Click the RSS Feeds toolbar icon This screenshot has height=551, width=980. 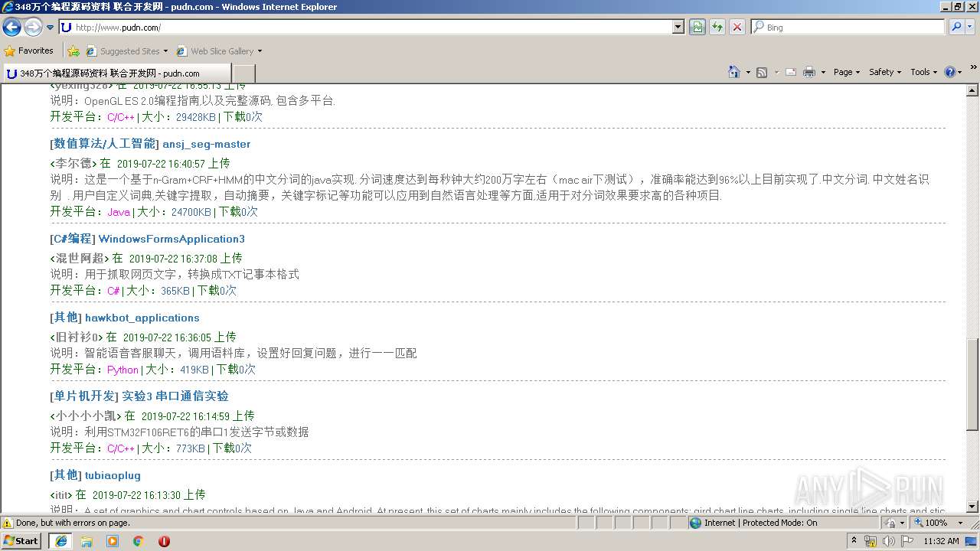click(762, 72)
